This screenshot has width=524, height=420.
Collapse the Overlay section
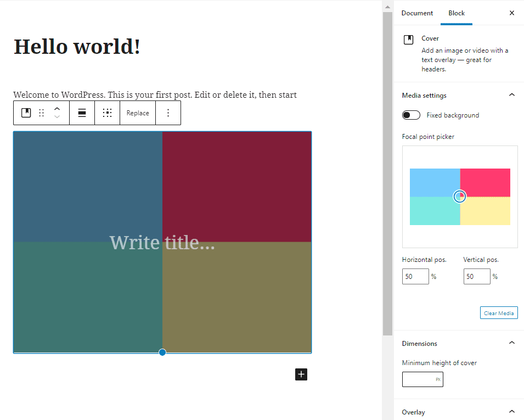coord(511,412)
